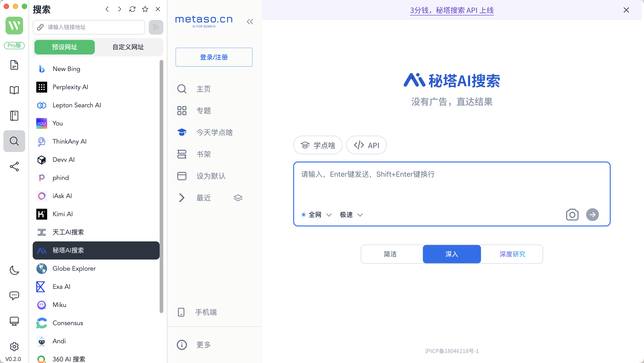Image resolution: width=644 pixels, height=363 pixels.
Task: Click the site list scrollbar
Action: click(161, 186)
